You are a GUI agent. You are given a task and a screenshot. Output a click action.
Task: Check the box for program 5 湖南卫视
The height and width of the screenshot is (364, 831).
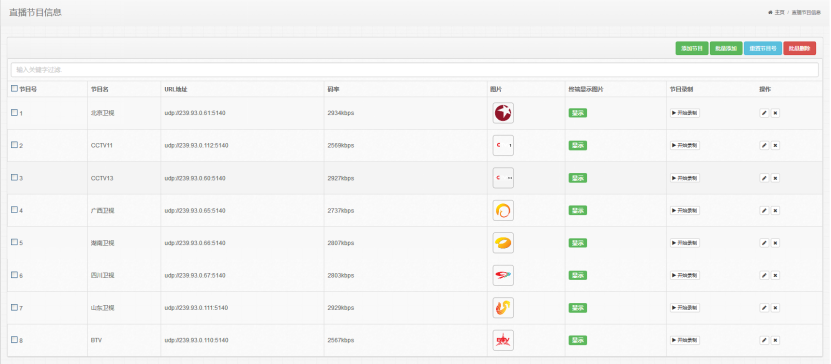pos(14,242)
